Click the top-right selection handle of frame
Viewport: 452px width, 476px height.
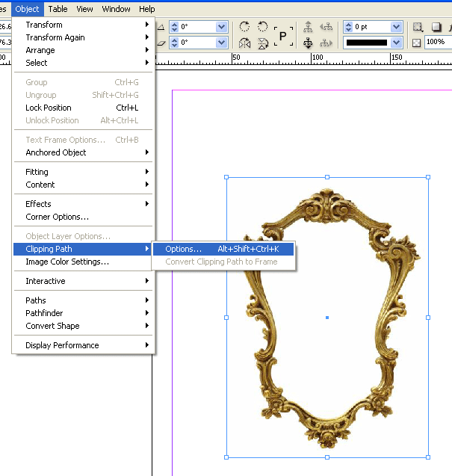click(x=428, y=177)
